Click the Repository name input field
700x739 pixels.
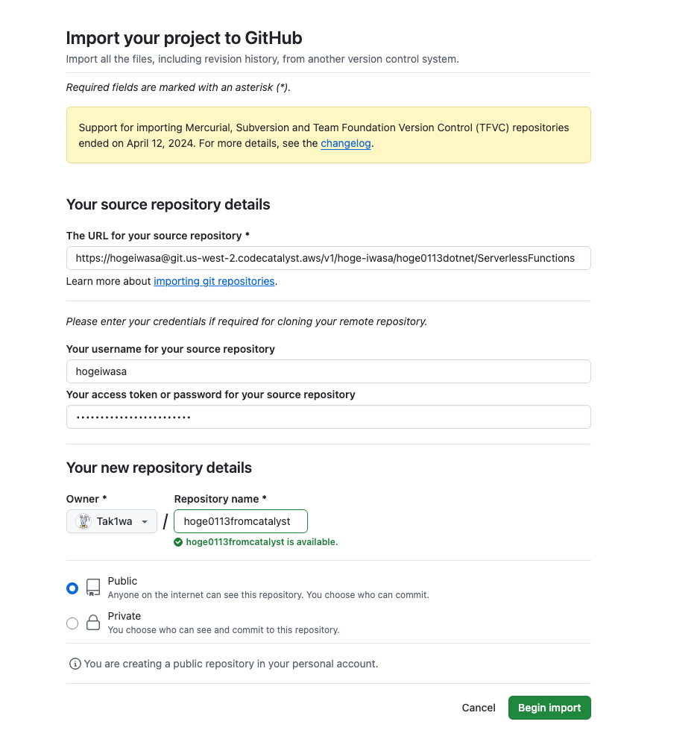coord(240,521)
